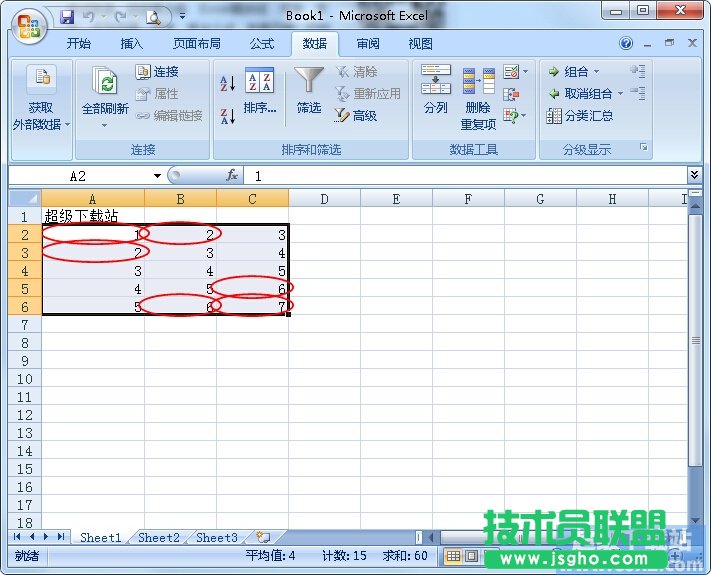Click the Sort descending Z-A icon
The height and width of the screenshot is (575, 711).
click(x=227, y=115)
